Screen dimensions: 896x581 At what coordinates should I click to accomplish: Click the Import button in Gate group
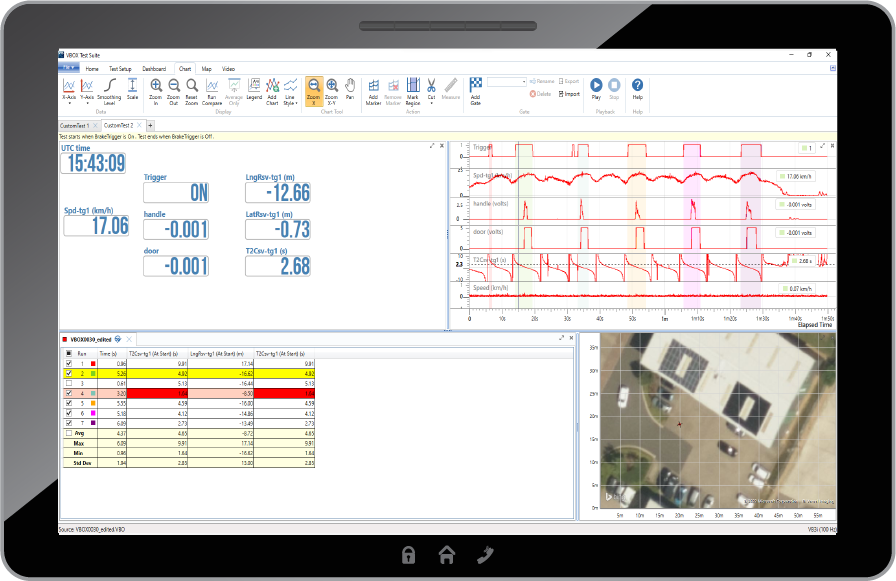pos(568,93)
